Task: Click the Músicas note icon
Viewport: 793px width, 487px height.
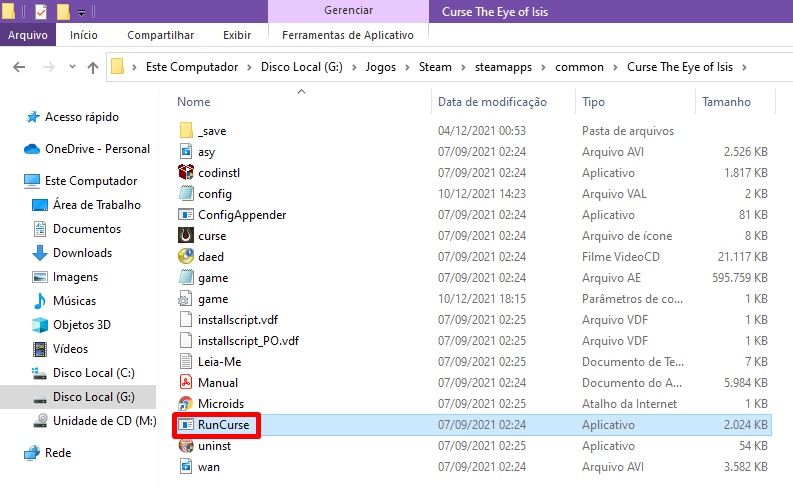Action: click(39, 300)
